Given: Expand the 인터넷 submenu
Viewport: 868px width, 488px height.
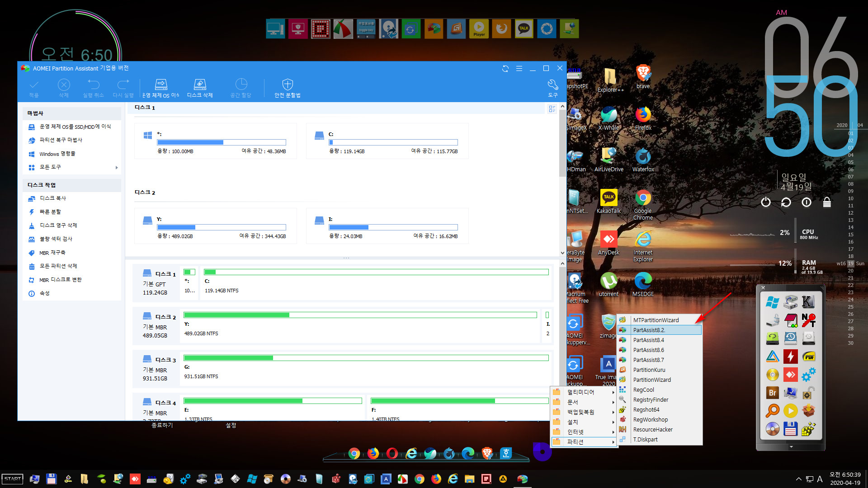Looking at the screenshot, I should (x=584, y=432).
